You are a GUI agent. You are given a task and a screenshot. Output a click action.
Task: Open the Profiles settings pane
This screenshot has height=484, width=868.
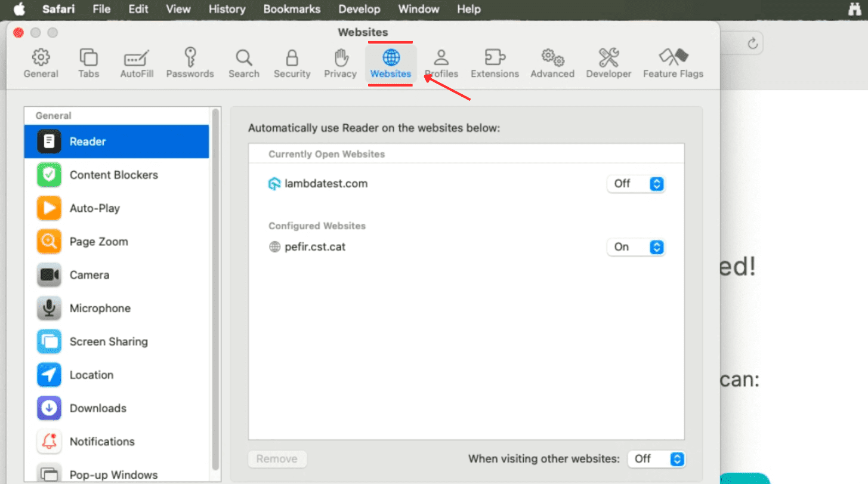tap(441, 64)
